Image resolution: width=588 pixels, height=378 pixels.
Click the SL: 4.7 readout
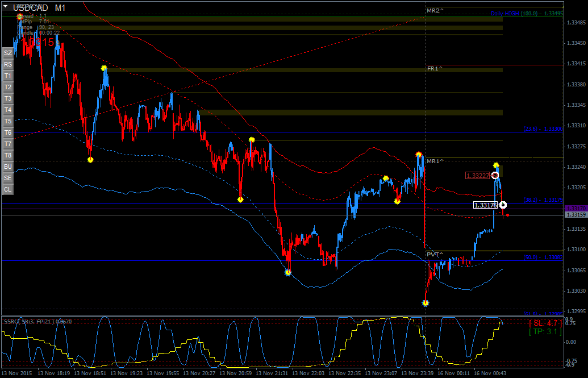(x=545, y=323)
